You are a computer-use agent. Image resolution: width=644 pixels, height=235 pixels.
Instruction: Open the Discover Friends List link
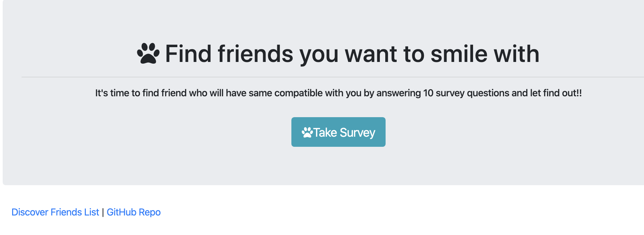click(x=55, y=212)
